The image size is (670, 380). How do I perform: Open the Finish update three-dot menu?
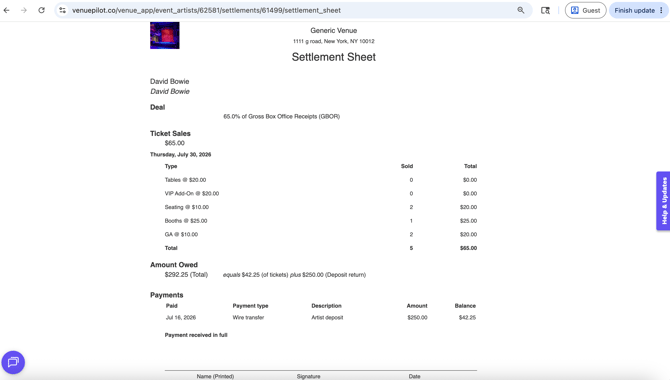[x=661, y=10]
